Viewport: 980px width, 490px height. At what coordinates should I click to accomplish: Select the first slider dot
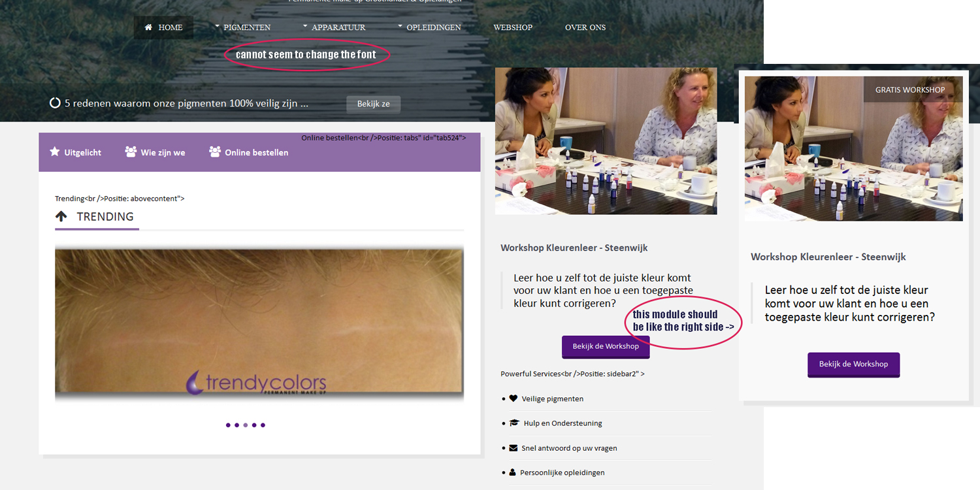[228, 425]
